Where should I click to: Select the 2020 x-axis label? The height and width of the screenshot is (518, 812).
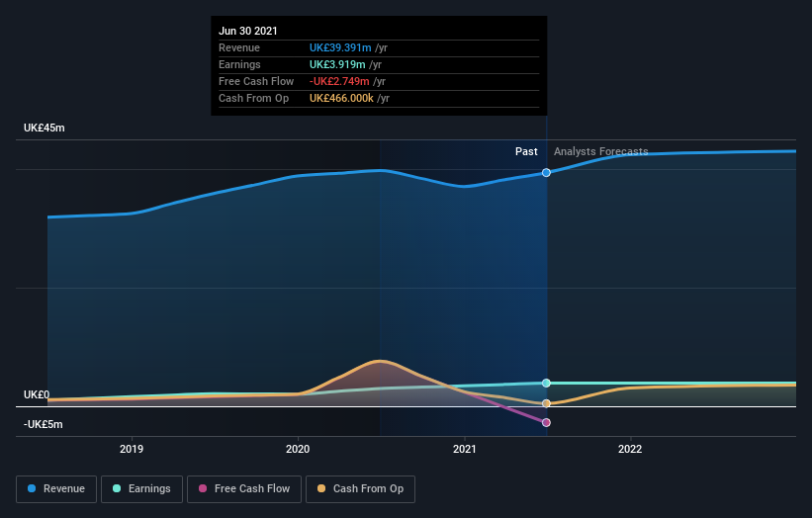pos(298,449)
